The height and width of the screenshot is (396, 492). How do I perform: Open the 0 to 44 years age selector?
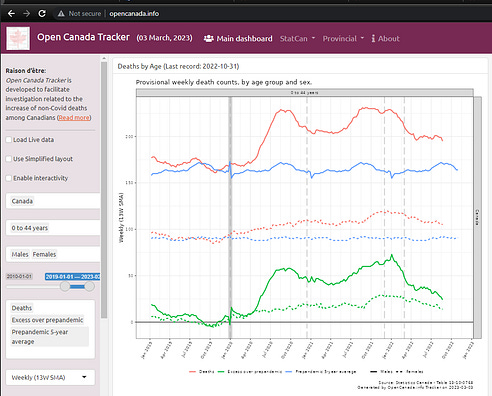[53, 228]
